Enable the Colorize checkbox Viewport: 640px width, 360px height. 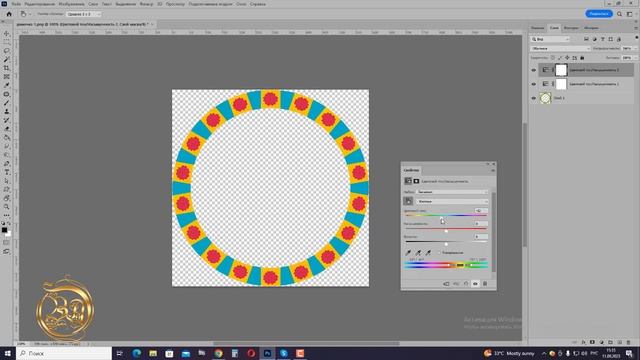(x=440, y=253)
